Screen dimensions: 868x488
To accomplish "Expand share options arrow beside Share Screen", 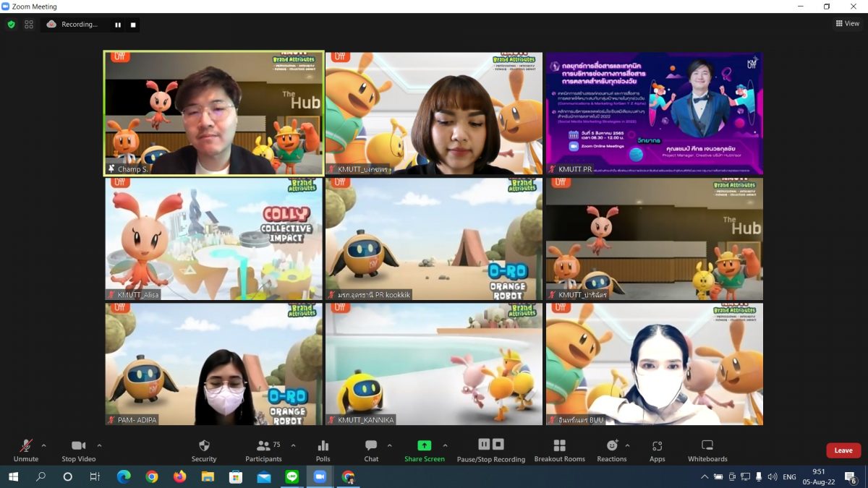I will pyautogui.click(x=445, y=445).
